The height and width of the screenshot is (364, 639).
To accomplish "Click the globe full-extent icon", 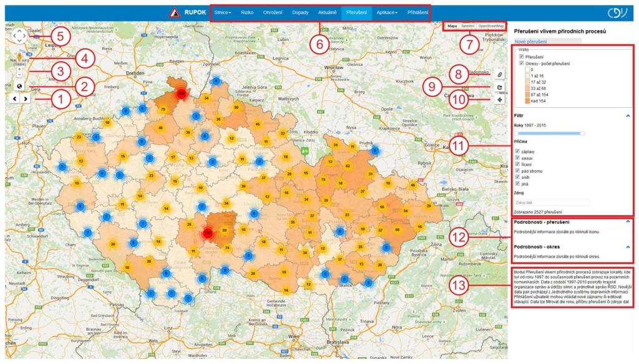I will (x=19, y=86).
